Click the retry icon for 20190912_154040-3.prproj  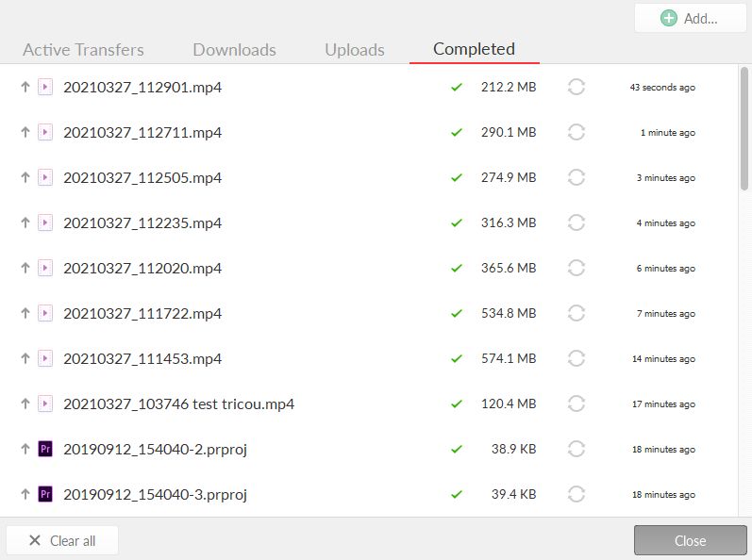pos(577,495)
